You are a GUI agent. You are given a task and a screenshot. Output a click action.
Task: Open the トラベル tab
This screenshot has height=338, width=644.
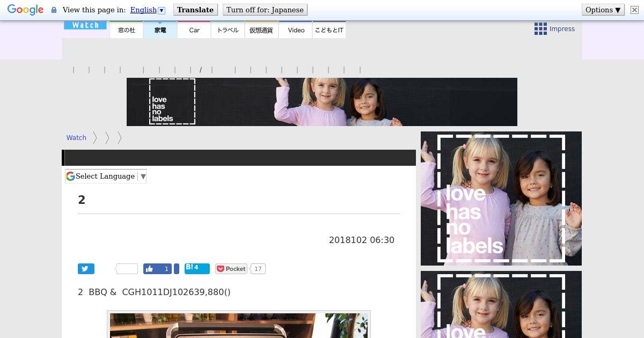coord(228,30)
